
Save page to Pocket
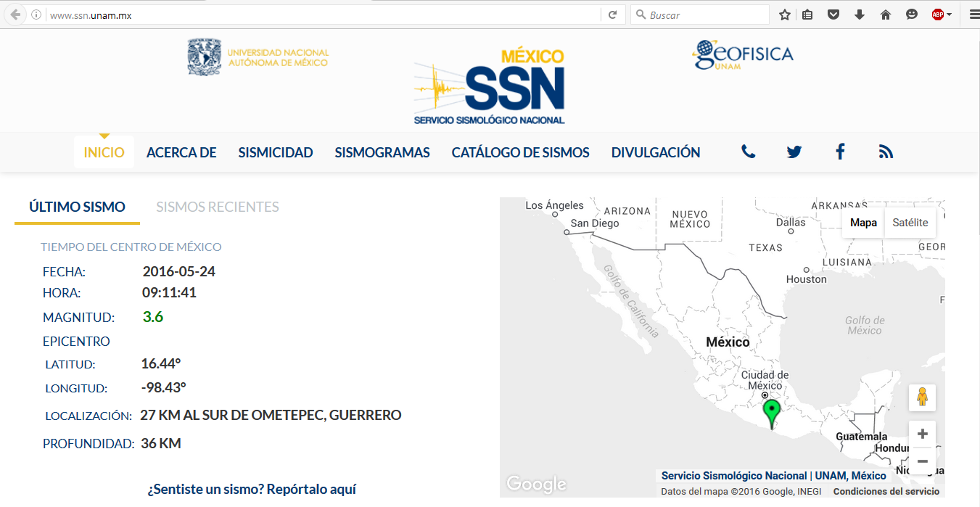pyautogui.click(x=833, y=14)
